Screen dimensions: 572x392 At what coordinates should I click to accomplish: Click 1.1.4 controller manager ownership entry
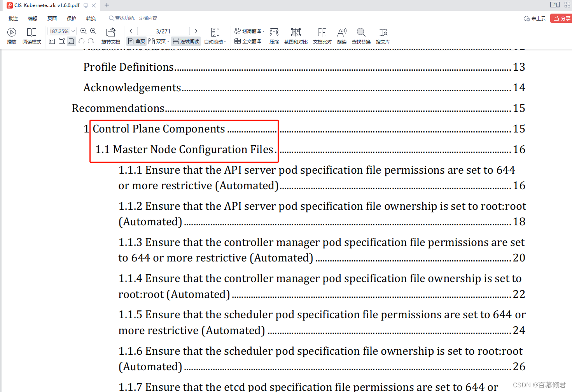[322, 286]
